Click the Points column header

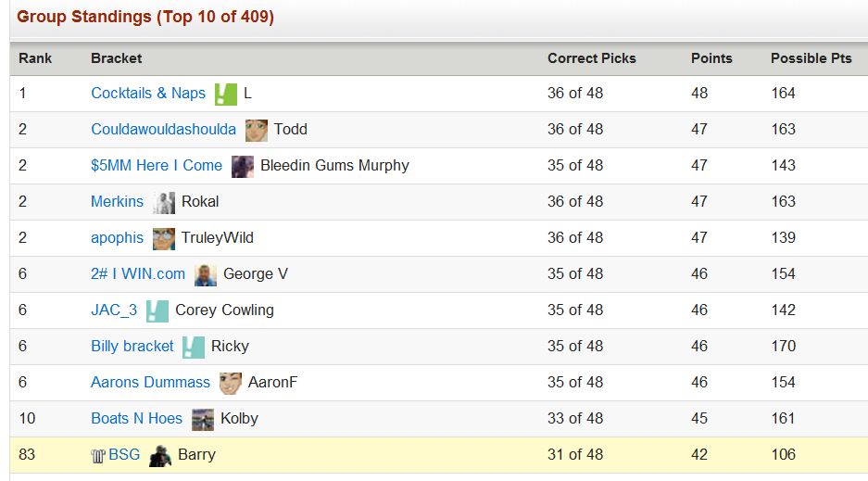pos(711,58)
